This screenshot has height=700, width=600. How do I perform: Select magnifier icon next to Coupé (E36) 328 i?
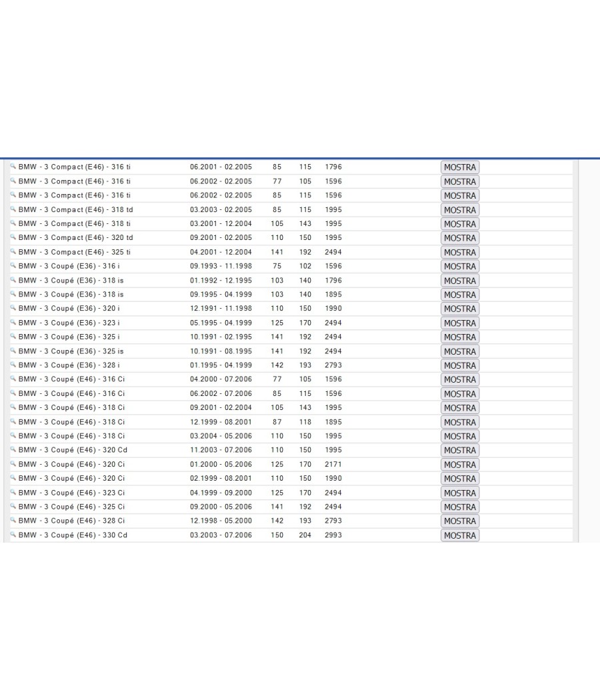pos(13,365)
